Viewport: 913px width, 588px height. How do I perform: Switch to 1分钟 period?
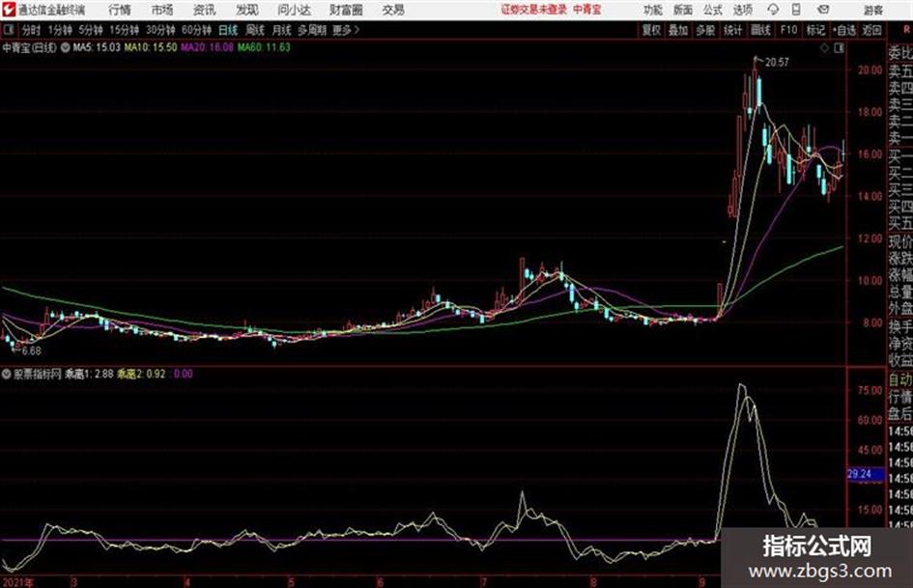point(60,30)
